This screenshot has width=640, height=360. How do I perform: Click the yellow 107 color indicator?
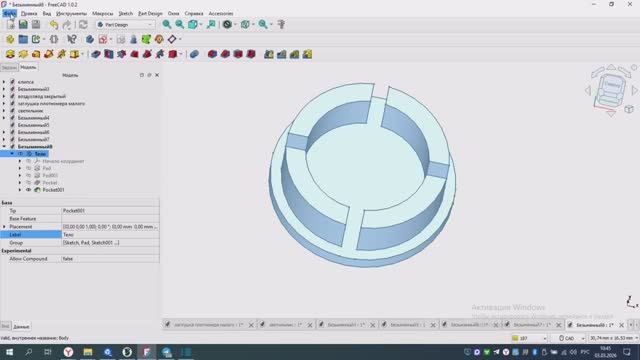(515, 338)
